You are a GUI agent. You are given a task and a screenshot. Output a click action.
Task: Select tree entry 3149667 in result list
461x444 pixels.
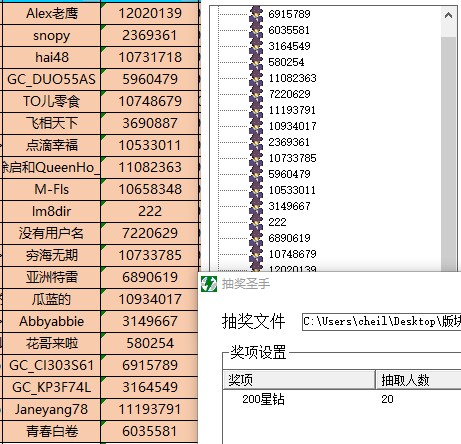pos(289,206)
